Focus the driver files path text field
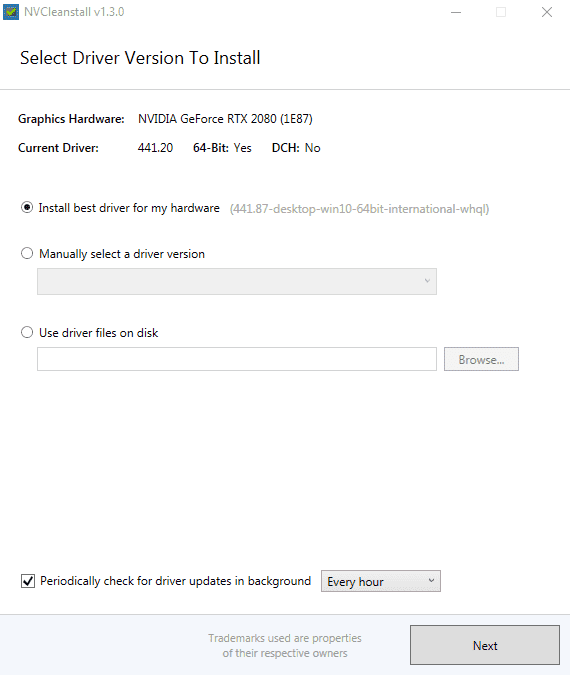The height and width of the screenshot is (675, 570). (x=237, y=359)
